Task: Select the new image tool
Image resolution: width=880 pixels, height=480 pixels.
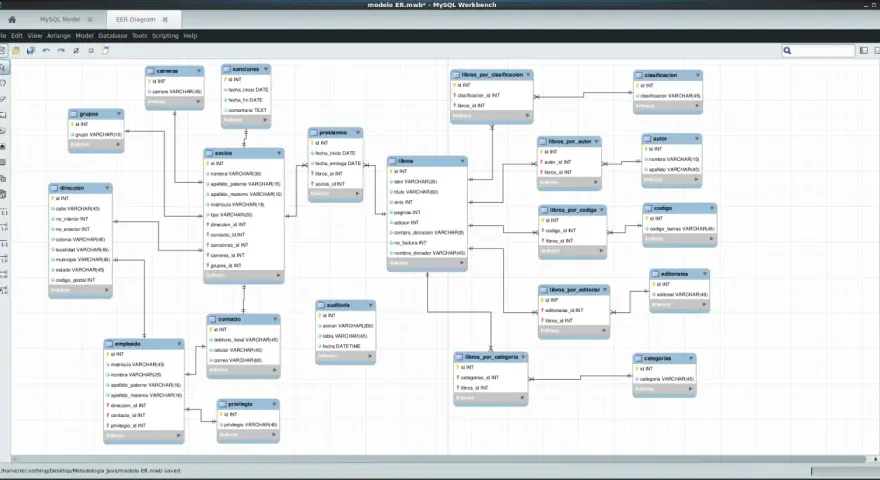Action: 3,147
